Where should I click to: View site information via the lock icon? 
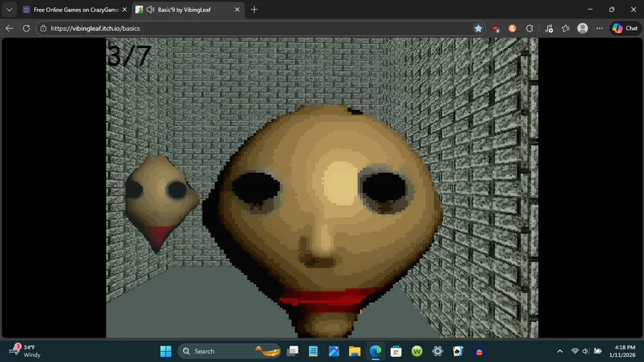tap(44, 29)
